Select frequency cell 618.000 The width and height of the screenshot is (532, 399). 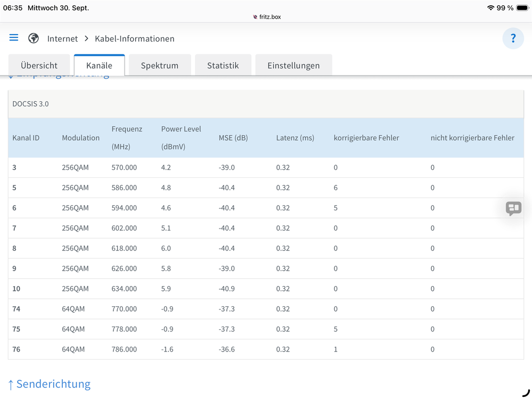point(124,248)
